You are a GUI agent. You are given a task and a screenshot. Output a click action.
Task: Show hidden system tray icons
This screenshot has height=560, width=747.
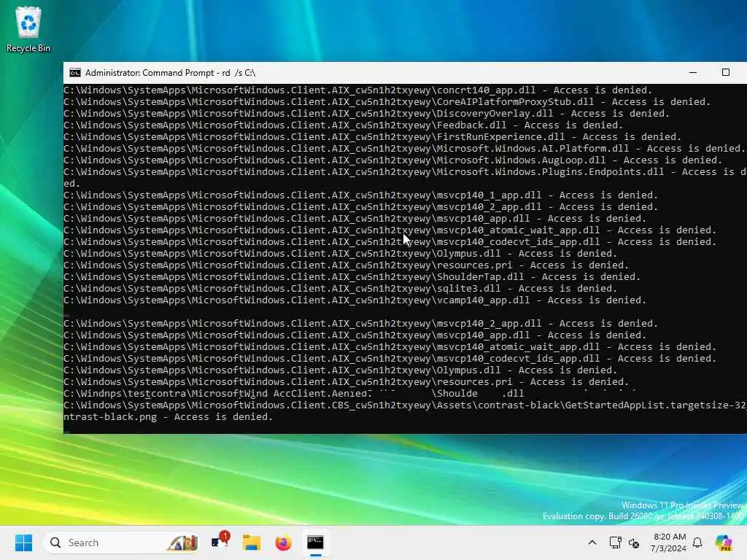(592, 542)
